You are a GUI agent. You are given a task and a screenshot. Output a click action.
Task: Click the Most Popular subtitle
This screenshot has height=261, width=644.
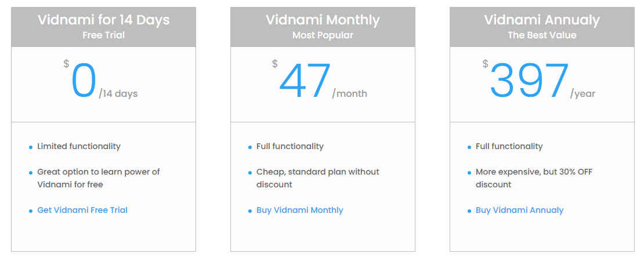323,35
